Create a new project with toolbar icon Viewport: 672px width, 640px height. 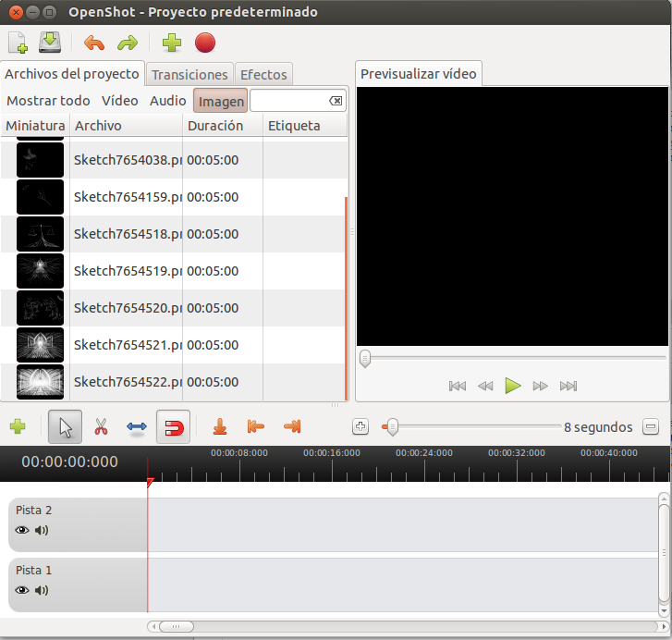point(18,43)
